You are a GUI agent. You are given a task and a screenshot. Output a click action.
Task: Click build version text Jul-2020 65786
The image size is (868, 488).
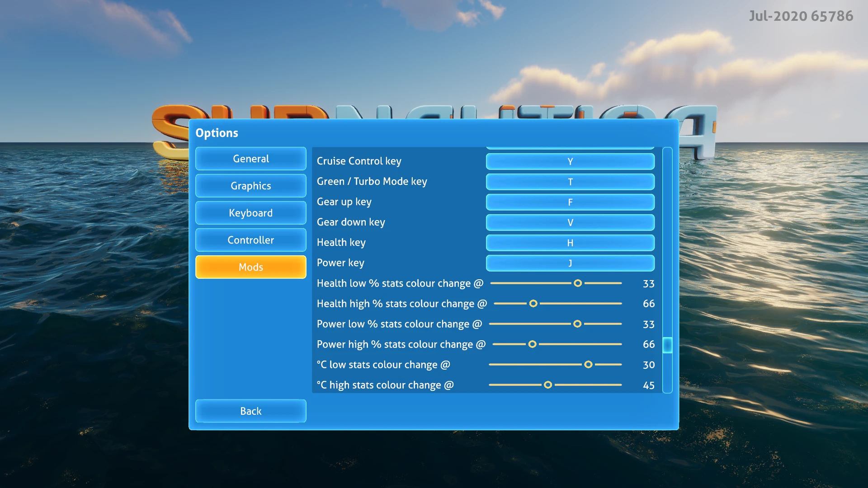click(x=801, y=16)
